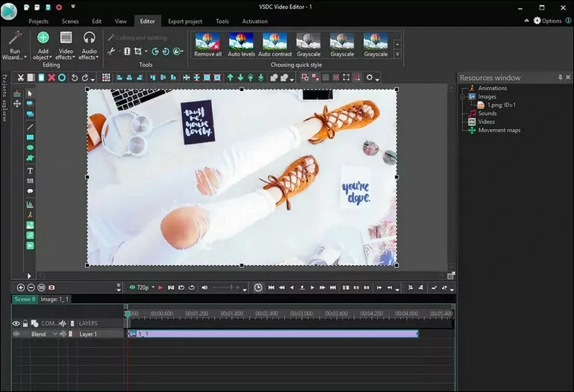Select the speech bubble tooltip tool

[x=30, y=191]
